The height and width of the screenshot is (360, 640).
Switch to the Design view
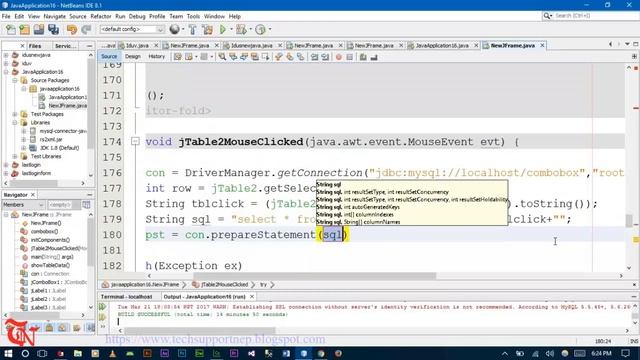click(x=133, y=57)
